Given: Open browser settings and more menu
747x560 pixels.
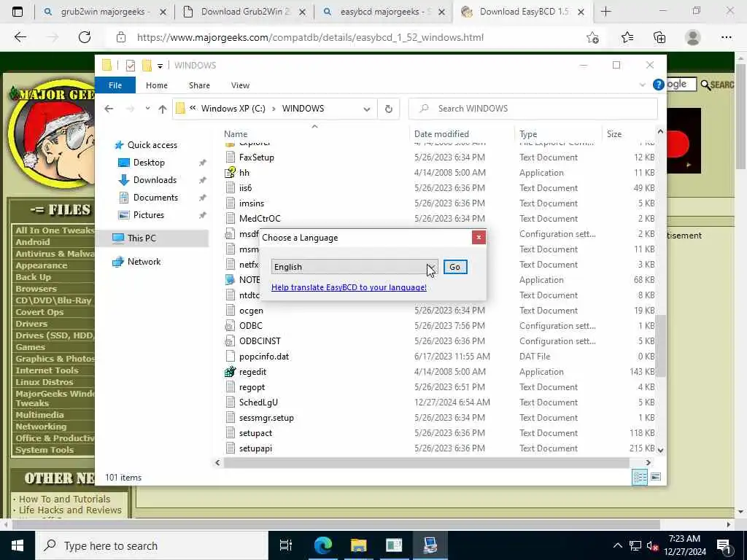Looking at the screenshot, I should coord(726,37).
